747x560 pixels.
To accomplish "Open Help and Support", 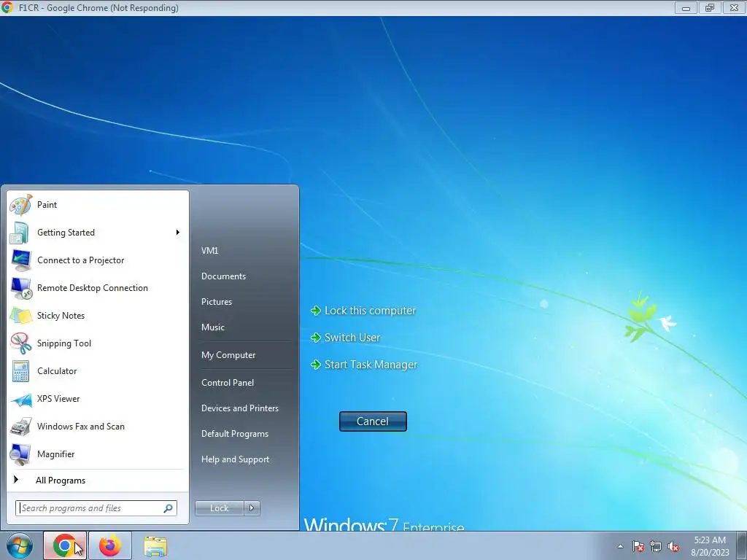I will (235, 459).
